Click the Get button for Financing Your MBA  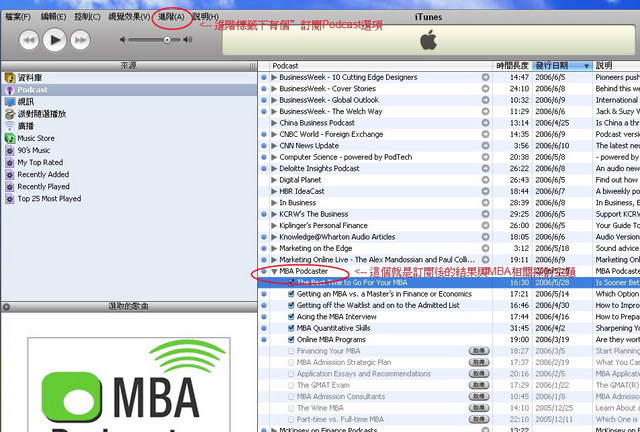point(479,351)
